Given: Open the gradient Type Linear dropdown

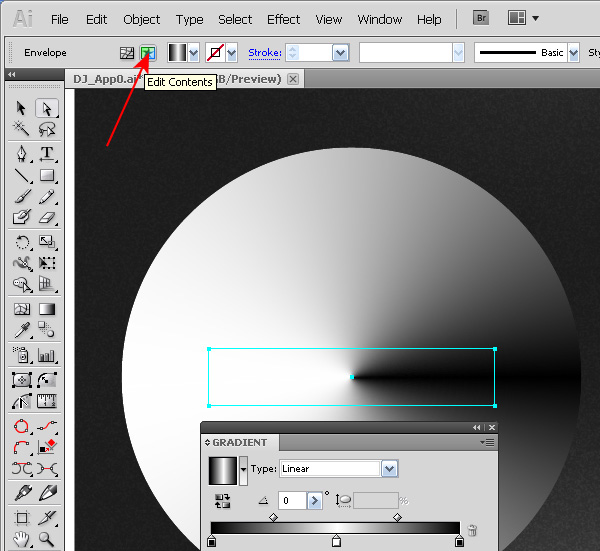Looking at the screenshot, I should [390, 469].
